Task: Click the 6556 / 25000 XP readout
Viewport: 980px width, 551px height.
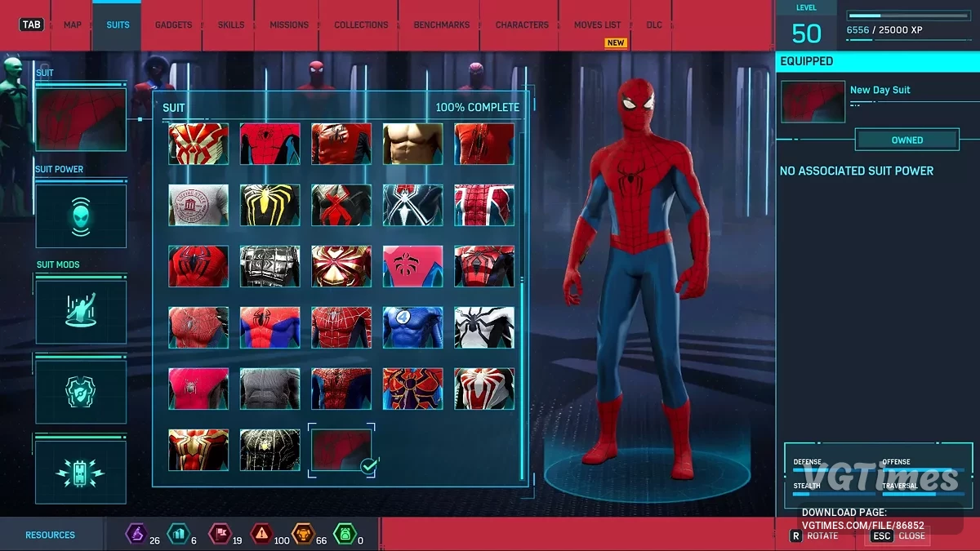Action: click(884, 29)
